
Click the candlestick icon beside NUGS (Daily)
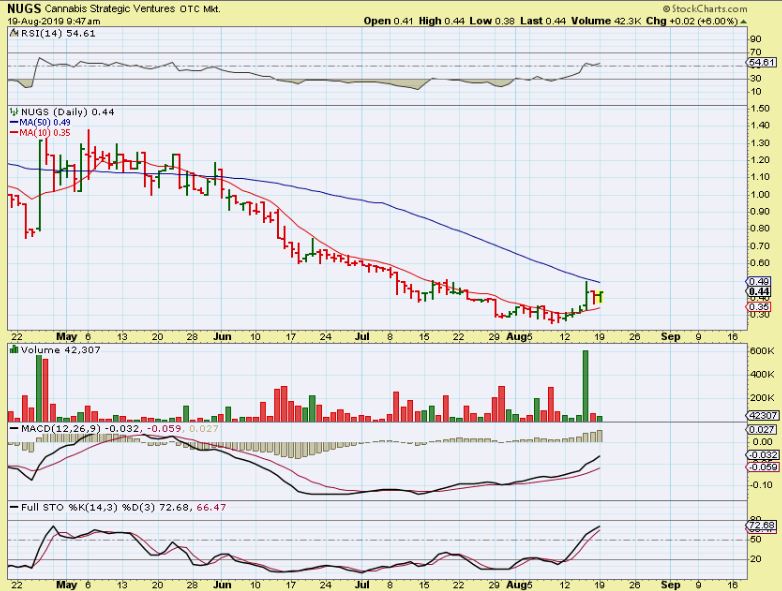point(14,112)
